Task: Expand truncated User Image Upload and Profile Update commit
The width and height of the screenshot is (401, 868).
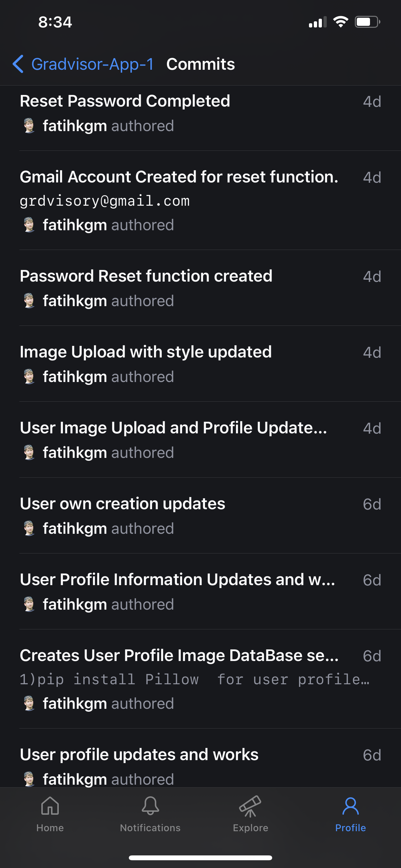Action: [x=200, y=440]
